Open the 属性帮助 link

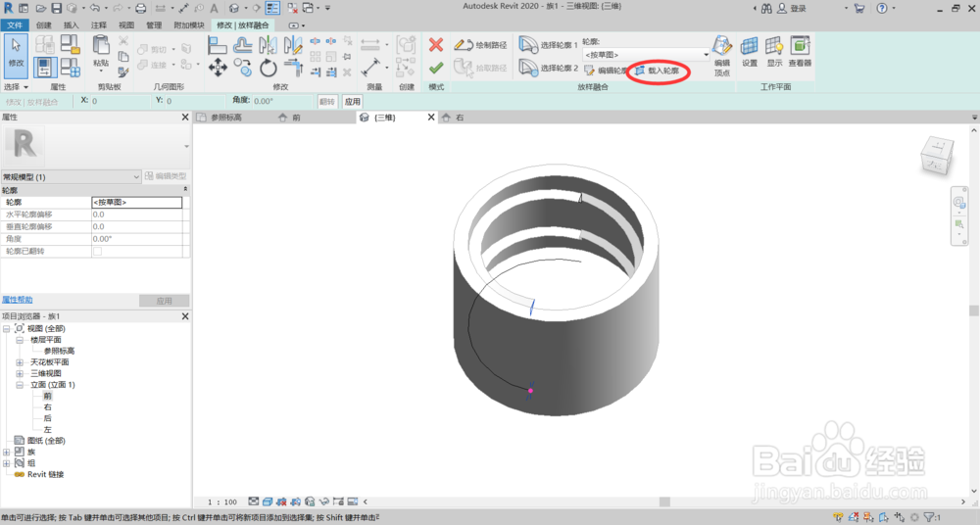18,300
